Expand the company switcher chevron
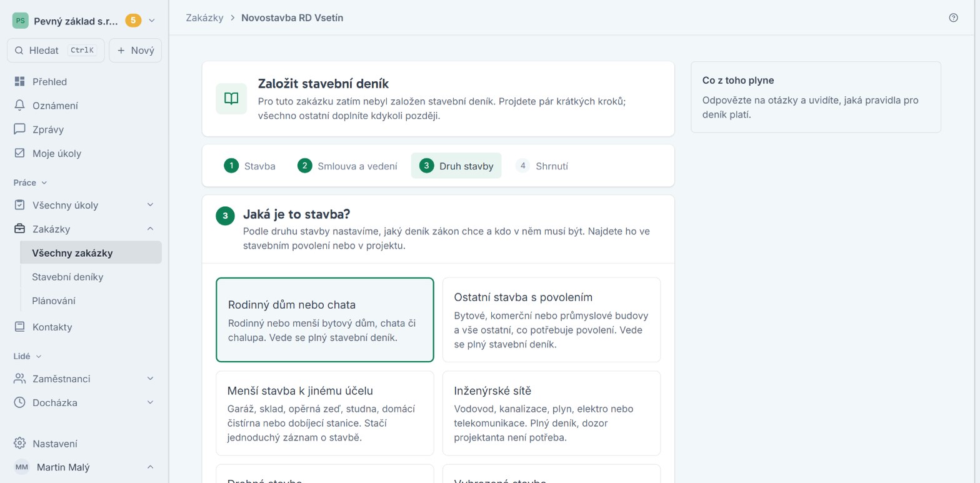 pos(151,21)
